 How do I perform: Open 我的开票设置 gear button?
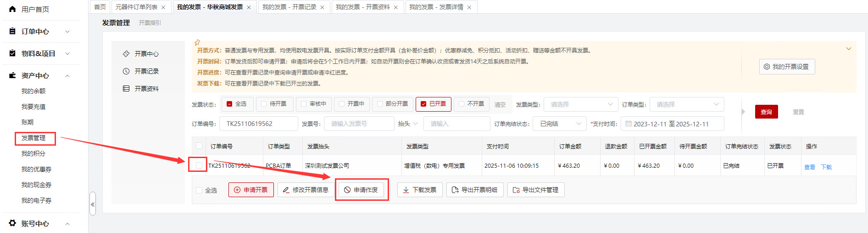[786, 67]
